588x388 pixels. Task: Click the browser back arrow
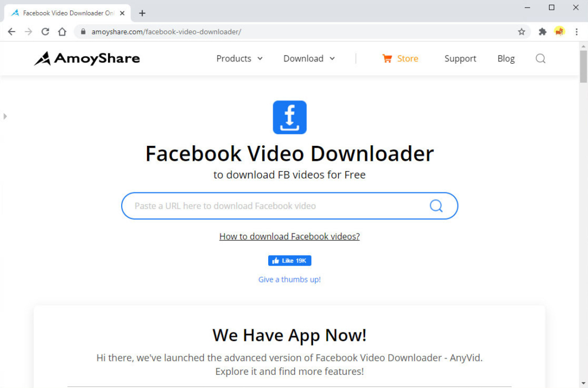tap(11, 32)
